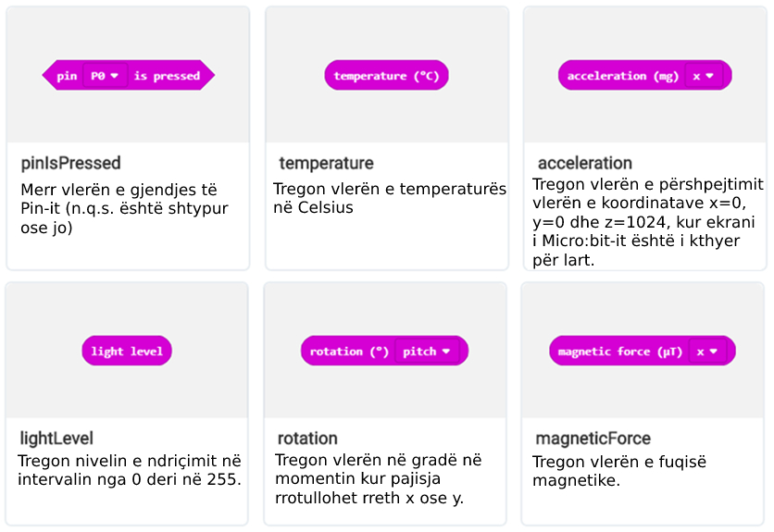Open the P0 pin dropdown
Screen dimensions: 774x532
click(105, 76)
